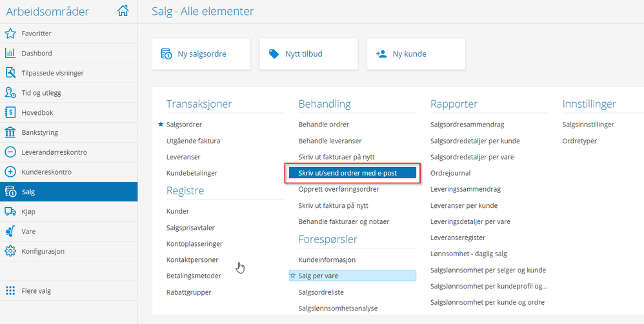This screenshot has width=644, height=324.
Task: Open Salgsordredetaljer per vare report
Action: 472,157
